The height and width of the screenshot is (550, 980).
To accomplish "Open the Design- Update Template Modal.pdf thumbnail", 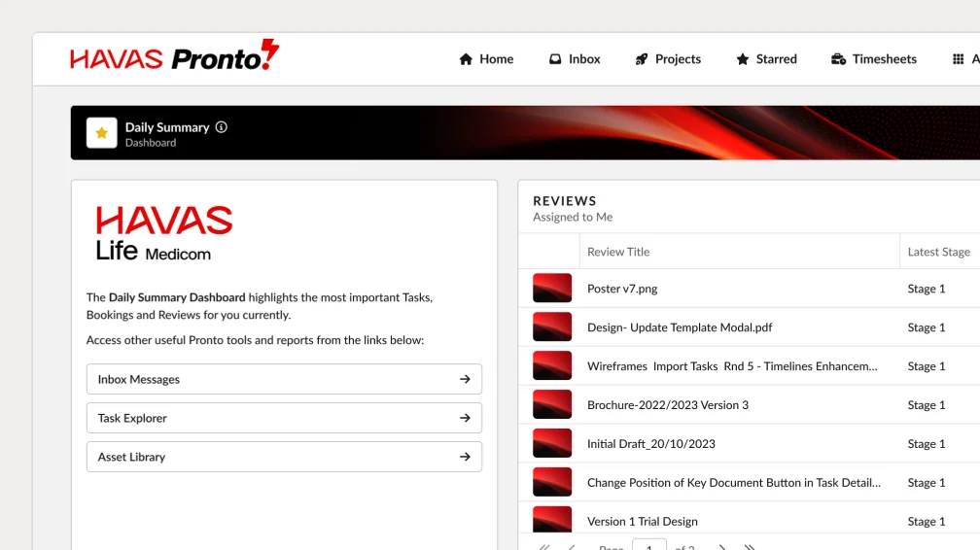I will (x=552, y=327).
